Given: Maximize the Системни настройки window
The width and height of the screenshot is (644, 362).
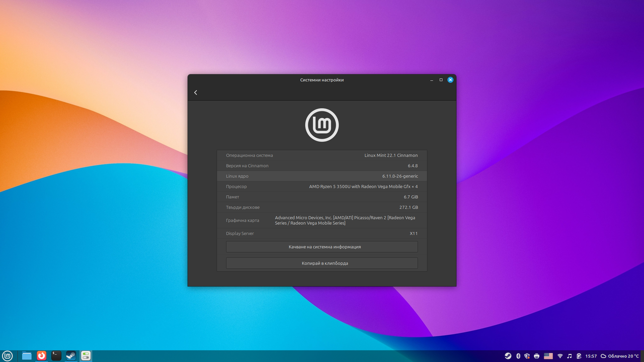Looking at the screenshot, I should (441, 80).
